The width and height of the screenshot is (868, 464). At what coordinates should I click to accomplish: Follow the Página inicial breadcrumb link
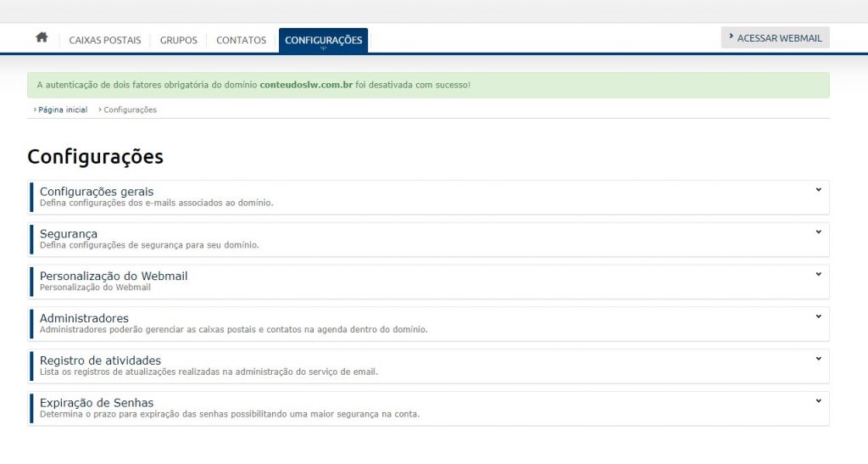(63, 109)
